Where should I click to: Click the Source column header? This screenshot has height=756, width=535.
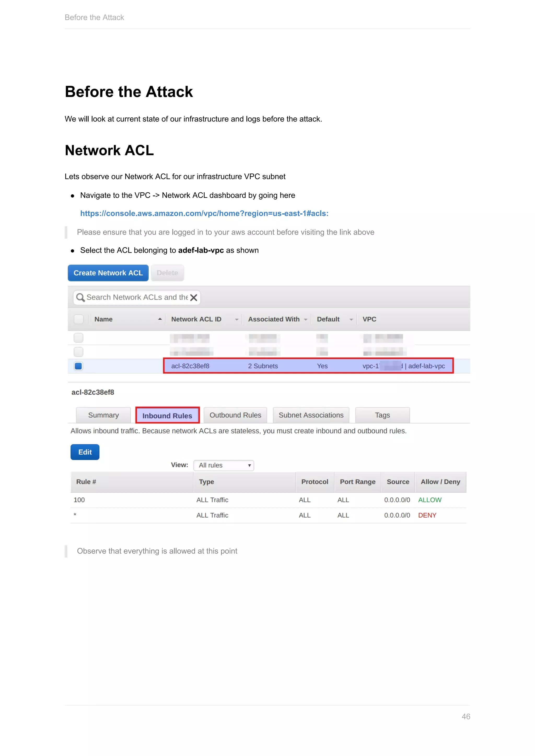click(x=398, y=482)
